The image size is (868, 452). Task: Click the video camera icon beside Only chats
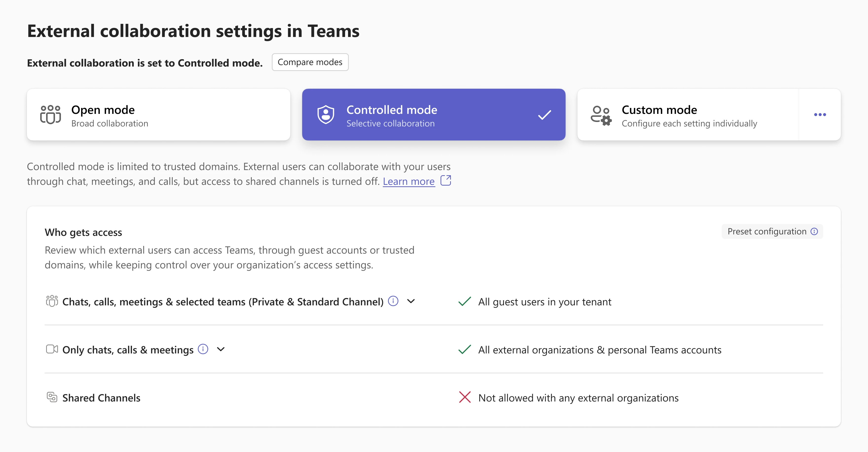(x=52, y=349)
